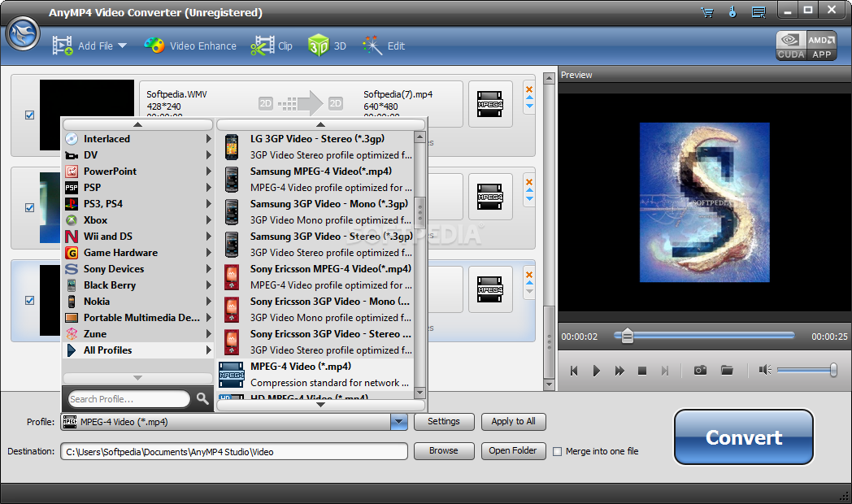Click the AMD APP acceleration badge
Screen dimensions: 852x504
point(821,46)
